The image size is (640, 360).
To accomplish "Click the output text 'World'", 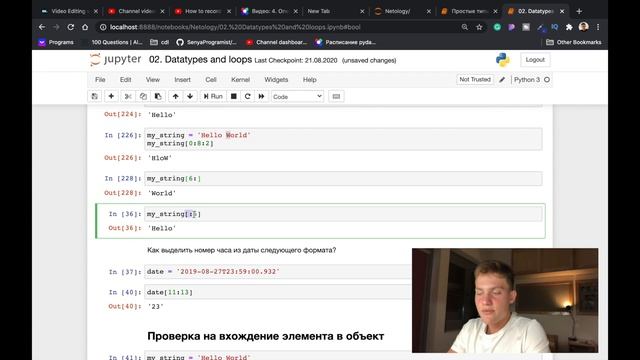I will [162, 193].
